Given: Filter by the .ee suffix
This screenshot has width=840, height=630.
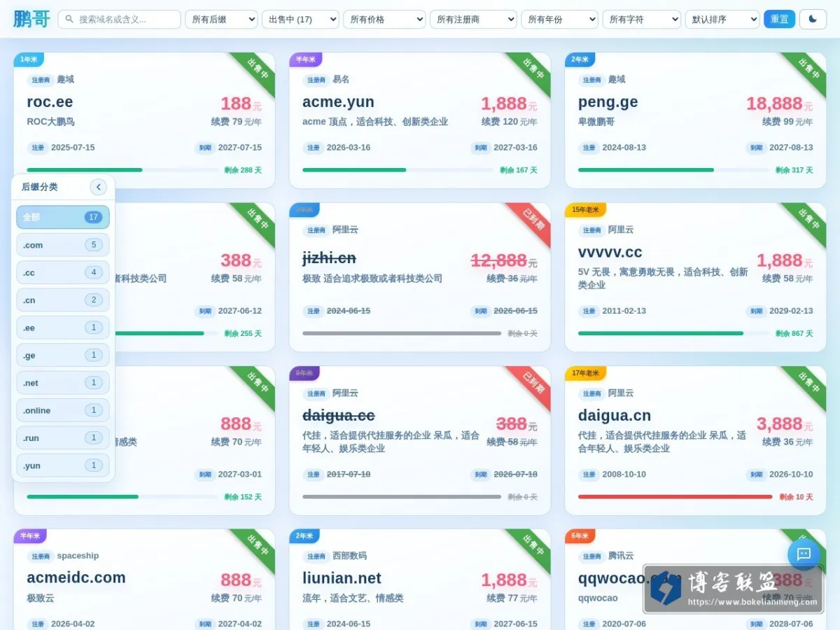Looking at the screenshot, I should pyautogui.click(x=63, y=328).
